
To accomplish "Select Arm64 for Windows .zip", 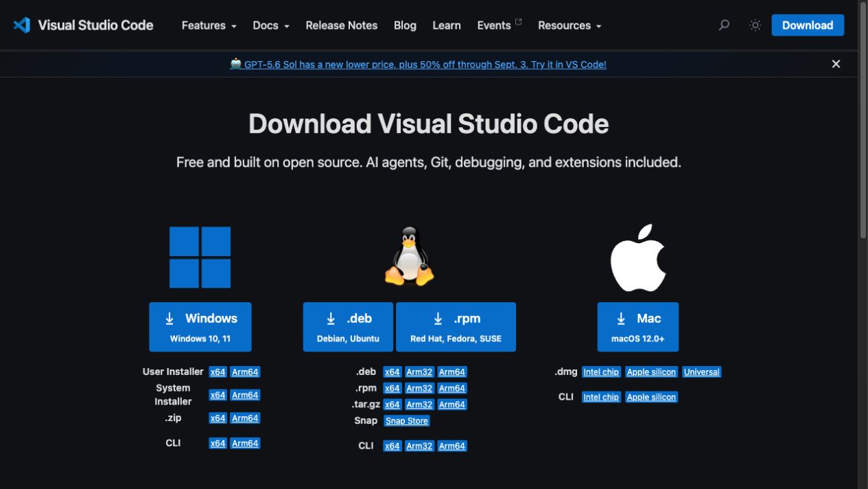I will pos(245,418).
